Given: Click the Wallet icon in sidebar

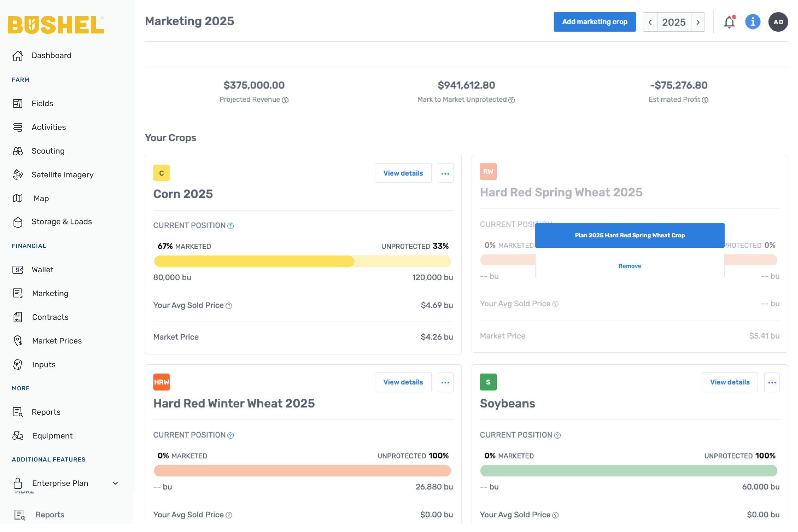Looking at the screenshot, I should [18, 270].
